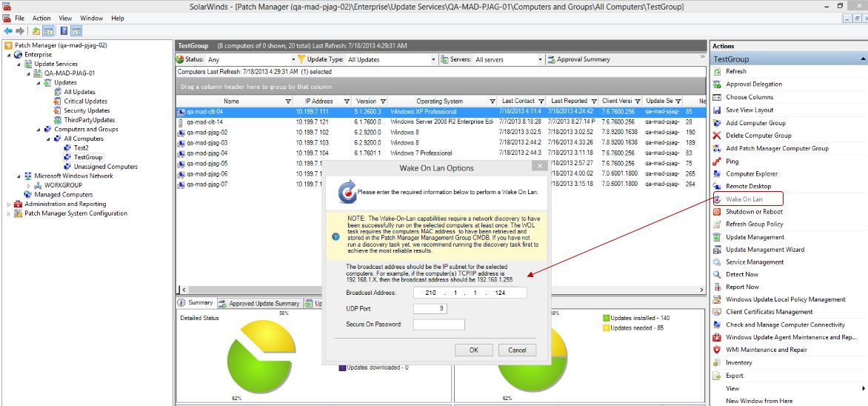
Task: Click the Refresh Group Policy icon
Action: 717,224
